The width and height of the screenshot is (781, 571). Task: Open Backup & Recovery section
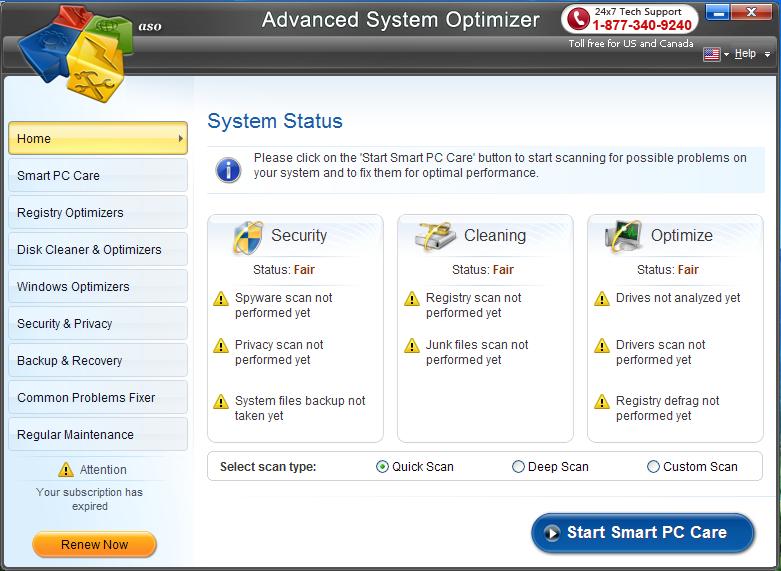(98, 360)
